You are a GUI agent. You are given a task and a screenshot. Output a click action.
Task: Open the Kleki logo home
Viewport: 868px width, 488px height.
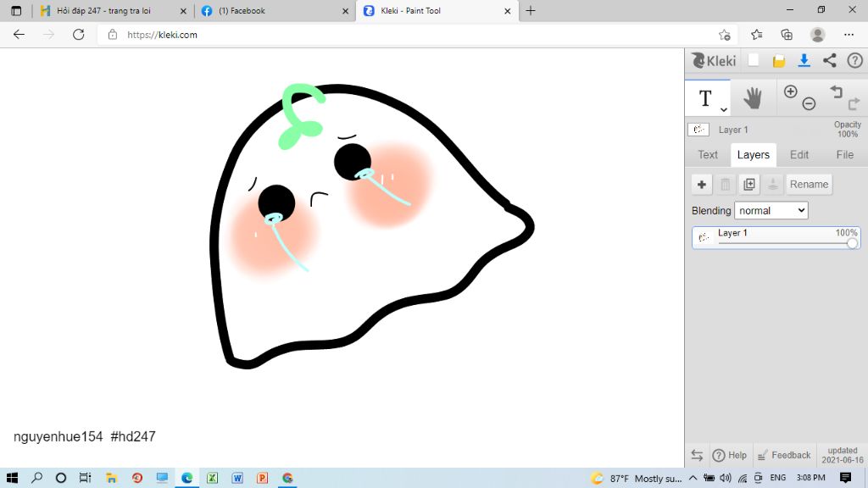[714, 60]
